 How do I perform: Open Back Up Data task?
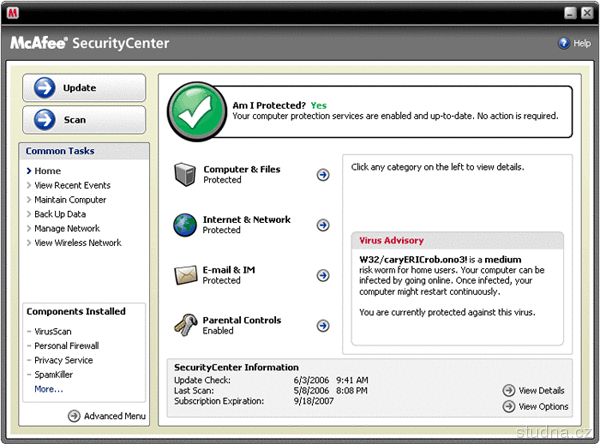60,214
